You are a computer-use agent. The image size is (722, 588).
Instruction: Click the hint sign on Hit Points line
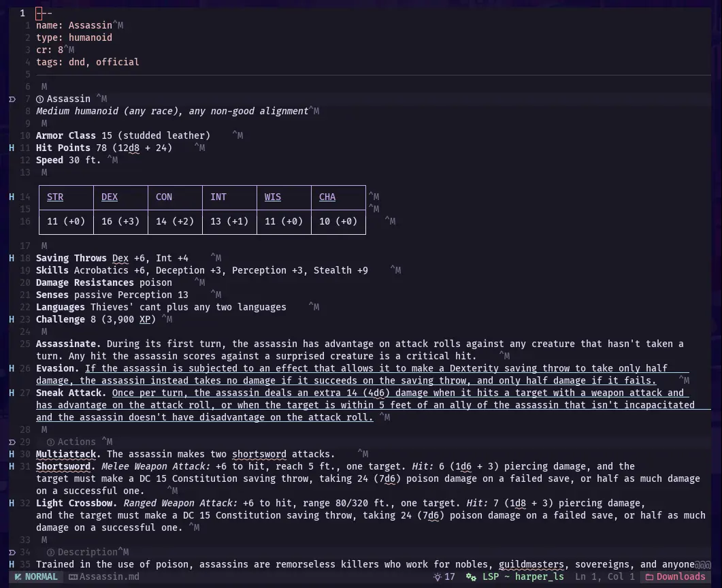click(12, 148)
